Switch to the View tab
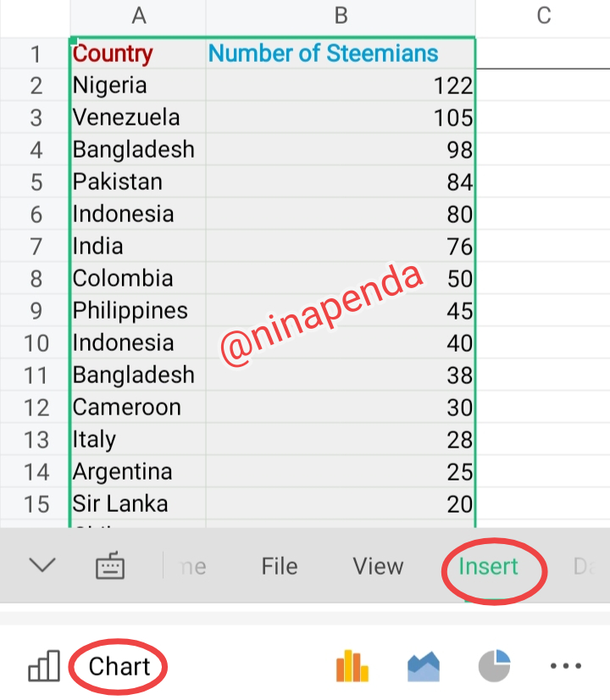Screen dimensions: 610x700 [378, 566]
